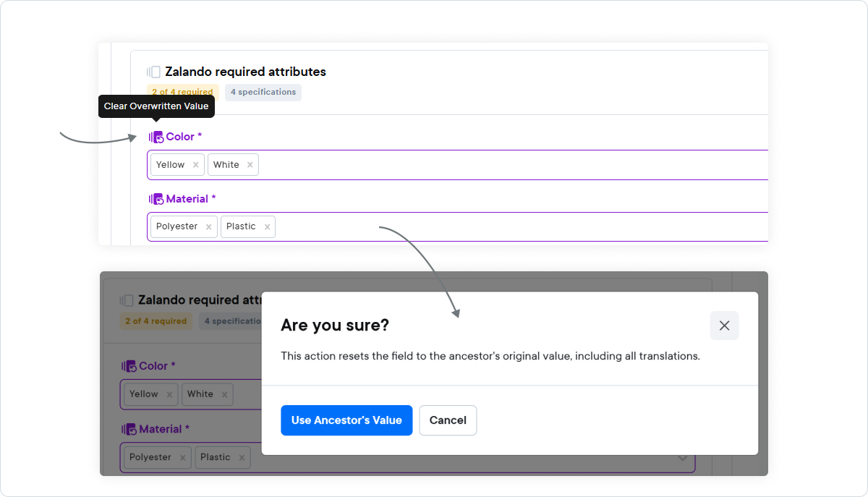Remove Yellow tag in dimmed panel behind dialog
This screenshot has height=497, width=868.
click(x=169, y=395)
